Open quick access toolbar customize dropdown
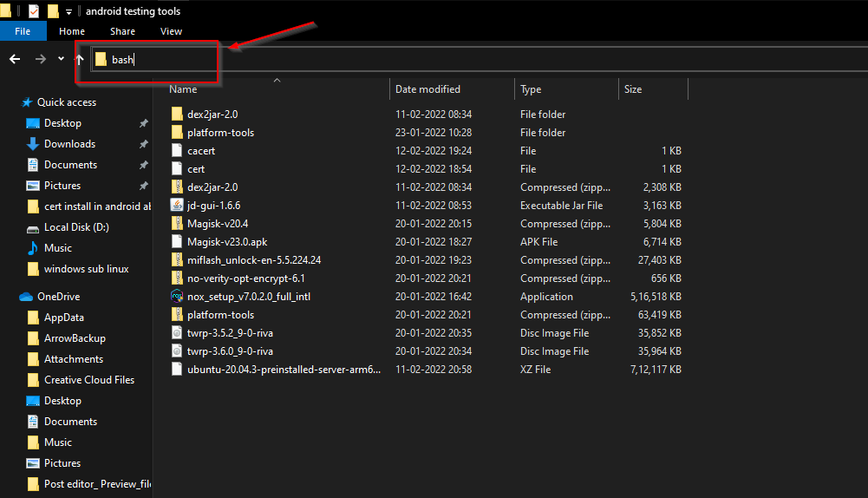Image resolution: width=868 pixels, height=498 pixels. pos(69,11)
